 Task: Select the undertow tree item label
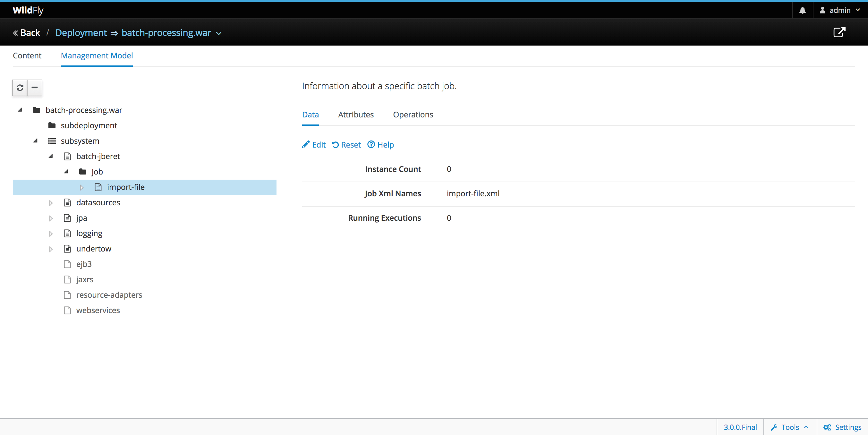94,249
